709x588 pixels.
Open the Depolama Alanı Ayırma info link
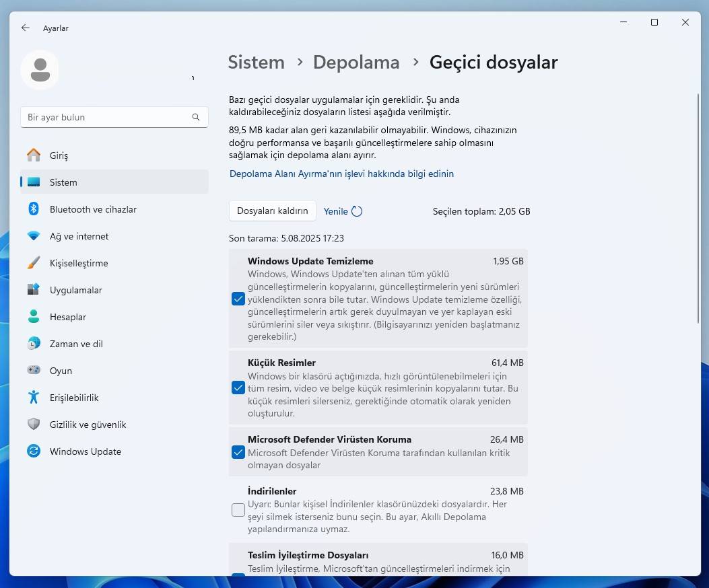tap(341, 174)
